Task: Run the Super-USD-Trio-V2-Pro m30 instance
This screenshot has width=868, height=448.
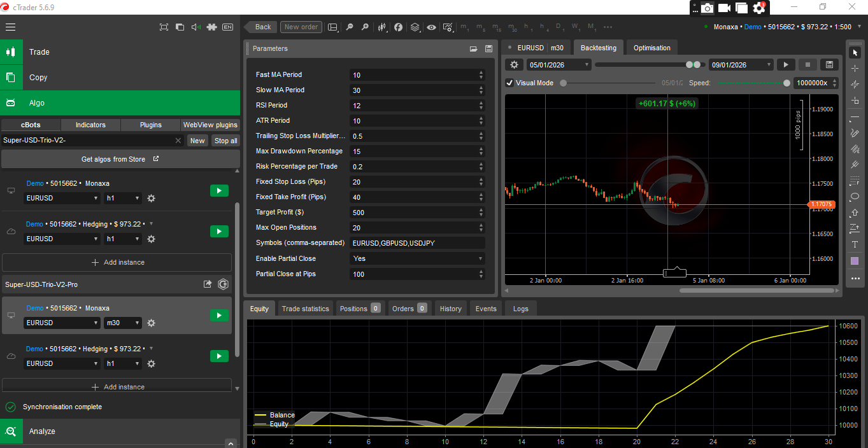Action: coord(219,316)
